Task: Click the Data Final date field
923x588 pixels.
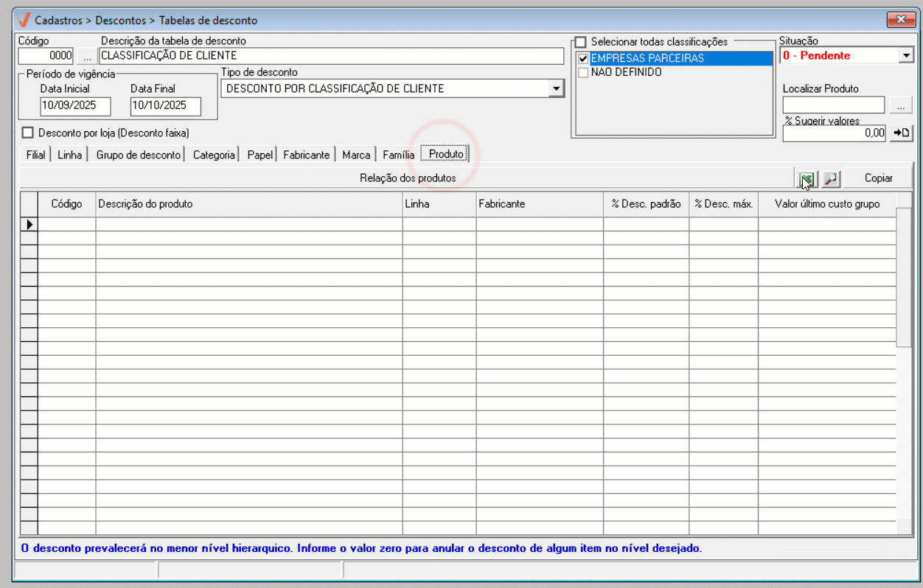Action: [x=165, y=105]
